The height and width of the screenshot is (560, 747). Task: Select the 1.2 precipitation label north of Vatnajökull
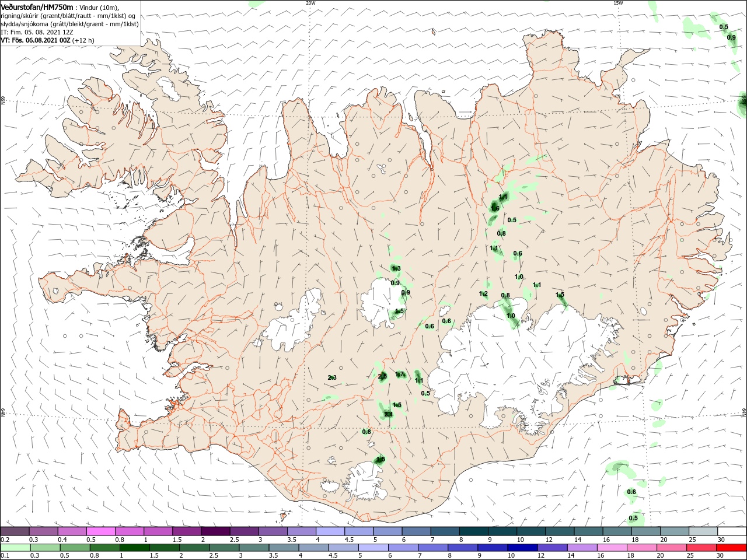coord(483,294)
